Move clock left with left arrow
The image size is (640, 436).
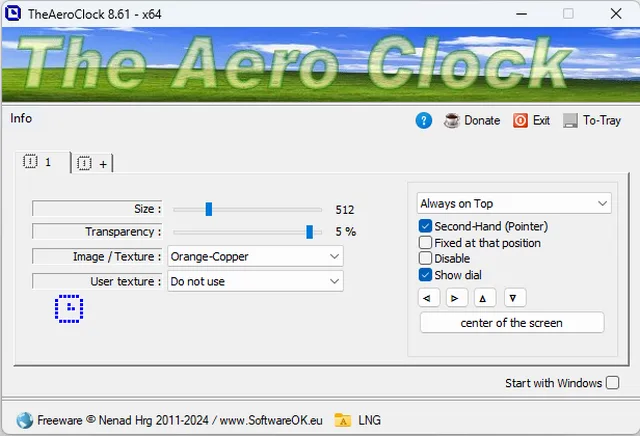(x=429, y=298)
